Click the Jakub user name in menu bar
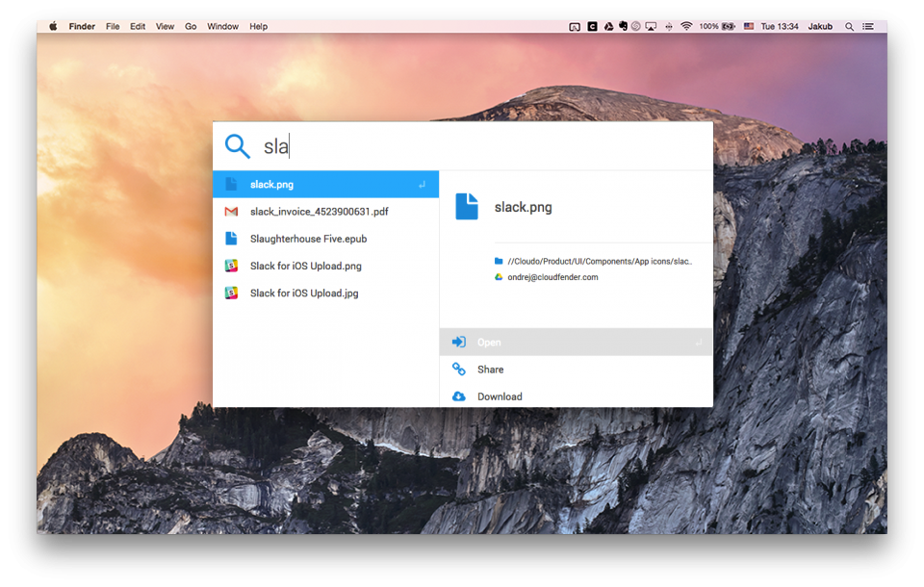This screenshot has height=587, width=924. coord(820,27)
